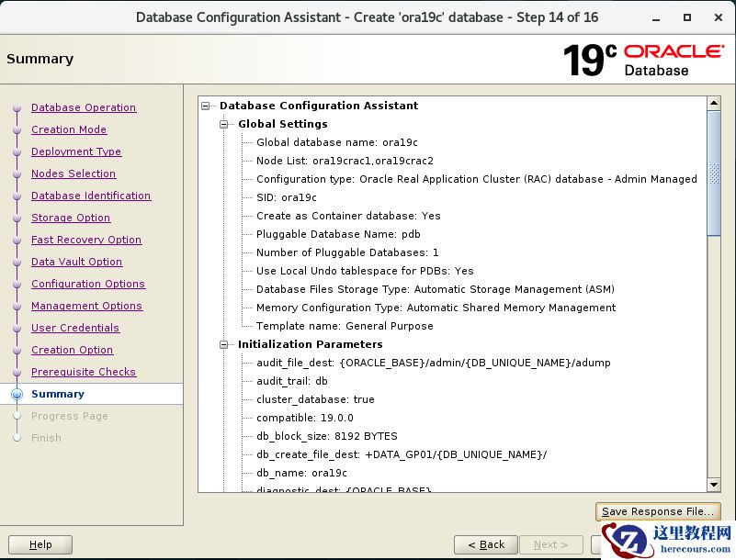The height and width of the screenshot is (560, 736).
Task: Open the Database Operation step
Action: coord(84,107)
